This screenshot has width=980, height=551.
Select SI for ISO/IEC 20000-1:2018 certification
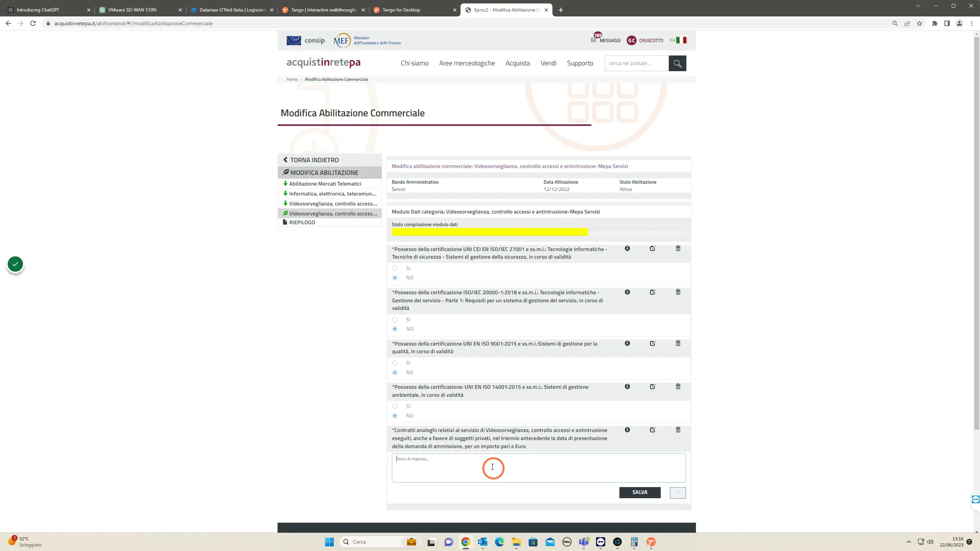(395, 320)
